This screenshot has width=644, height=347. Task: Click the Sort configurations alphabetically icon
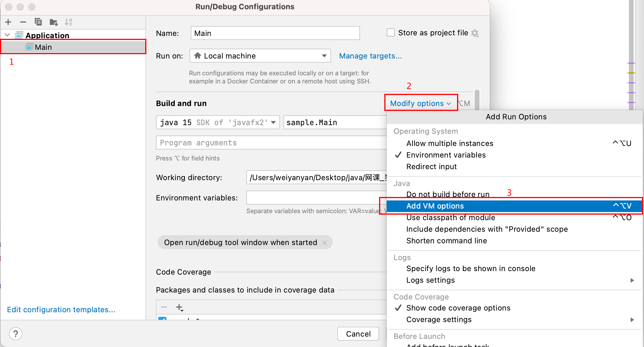point(68,22)
